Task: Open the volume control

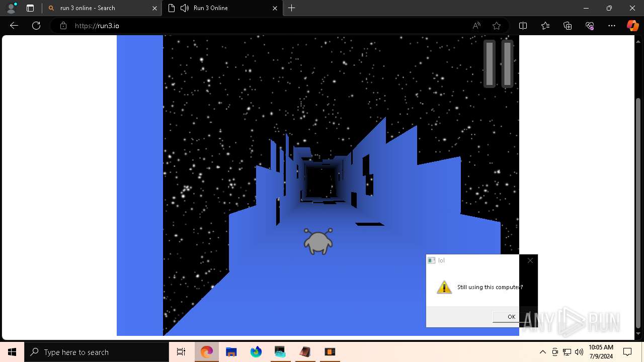Action: click(x=579, y=352)
